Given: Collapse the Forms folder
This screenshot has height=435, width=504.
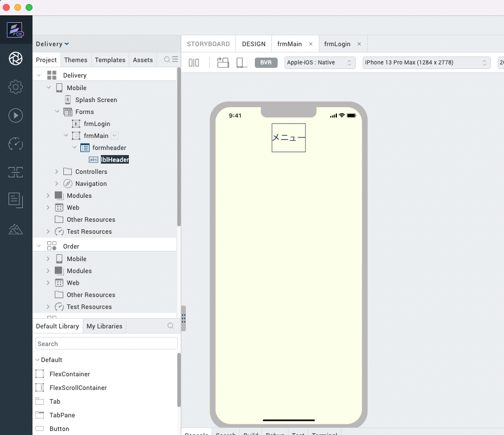Looking at the screenshot, I should pyautogui.click(x=57, y=112).
